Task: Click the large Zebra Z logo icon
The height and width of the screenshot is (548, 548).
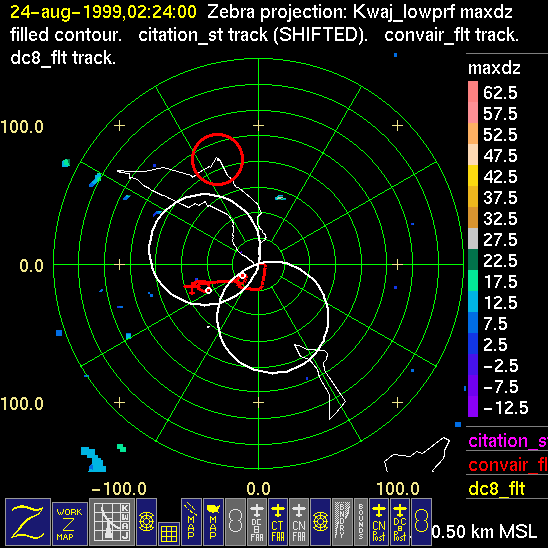Action: pyautogui.click(x=28, y=522)
